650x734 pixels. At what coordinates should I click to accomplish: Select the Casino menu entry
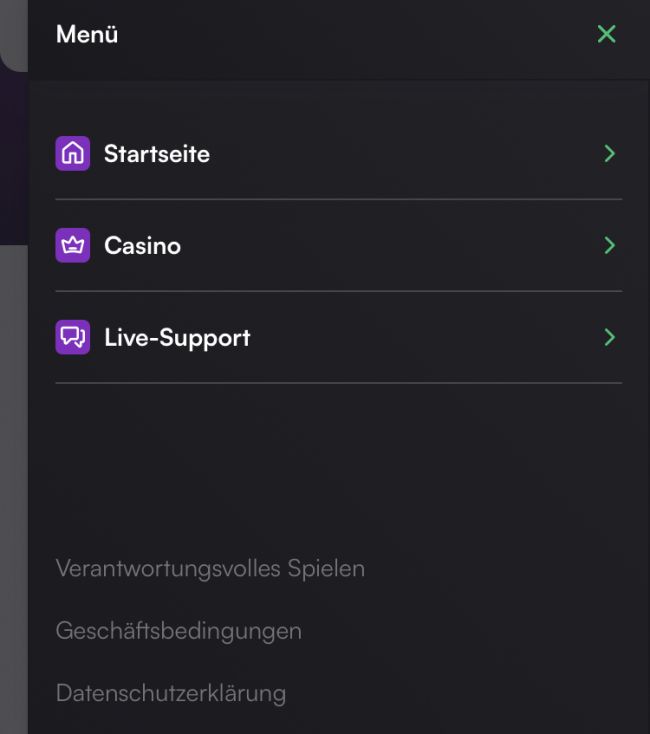tap(142, 246)
